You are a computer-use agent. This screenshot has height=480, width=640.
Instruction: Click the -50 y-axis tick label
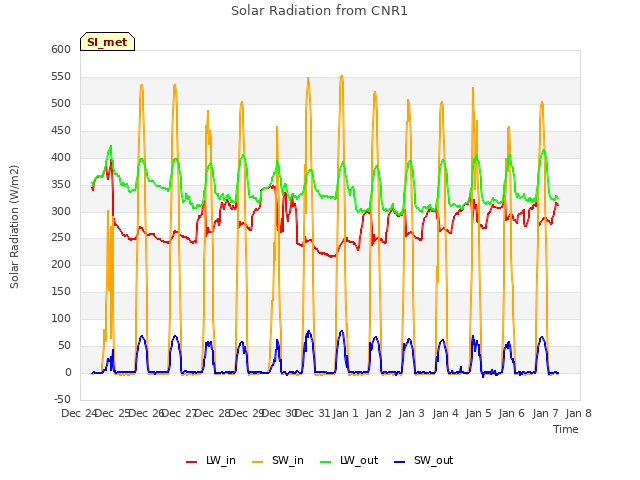tap(62, 399)
